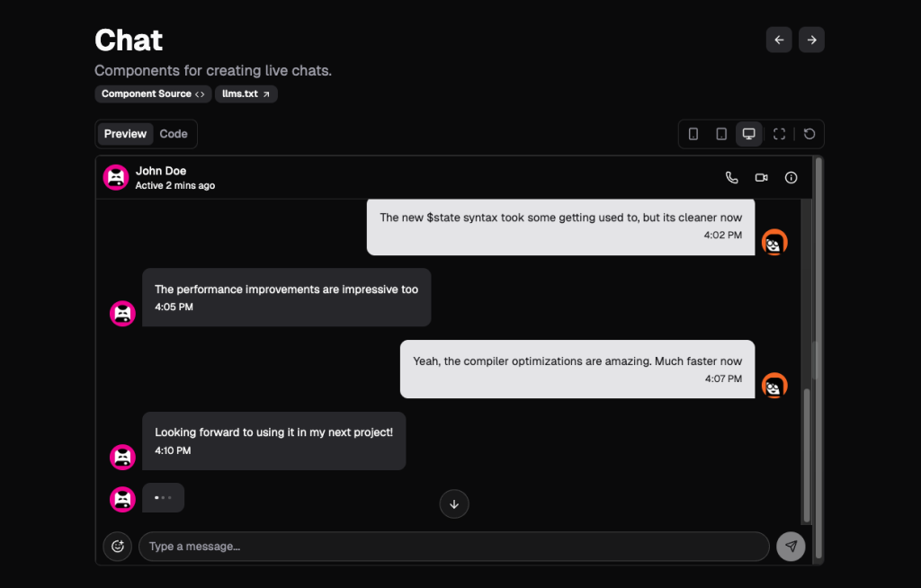The width and height of the screenshot is (921, 588).
Task: Open preview in fullscreen mode
Action: (x=779, y=134)
